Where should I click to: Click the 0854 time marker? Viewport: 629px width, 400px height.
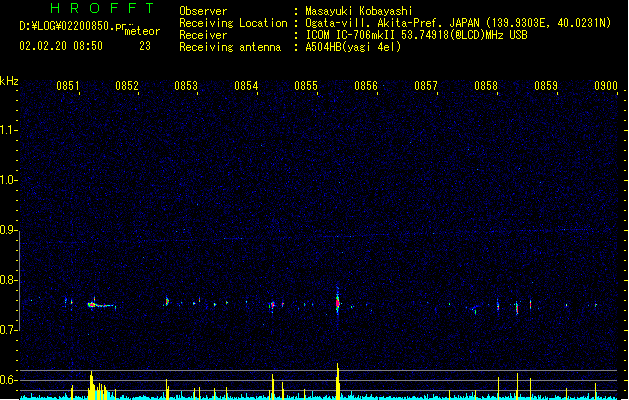pos(246,86)
